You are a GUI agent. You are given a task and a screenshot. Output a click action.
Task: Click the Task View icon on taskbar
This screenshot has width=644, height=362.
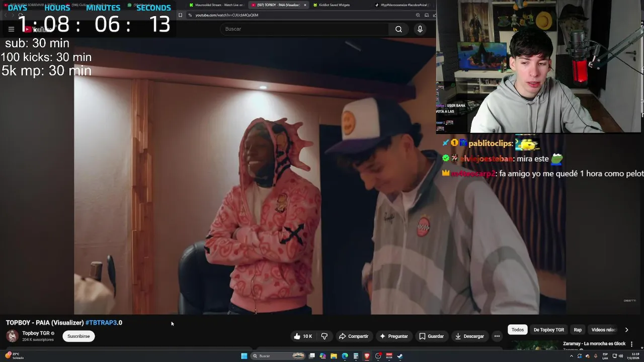312,356
